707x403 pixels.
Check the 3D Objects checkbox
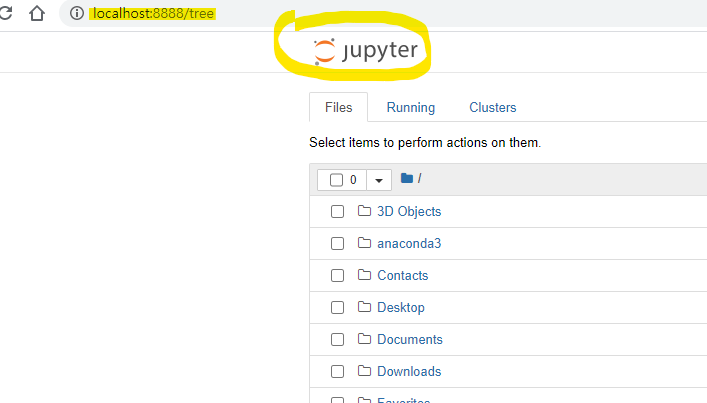(337, 211)
